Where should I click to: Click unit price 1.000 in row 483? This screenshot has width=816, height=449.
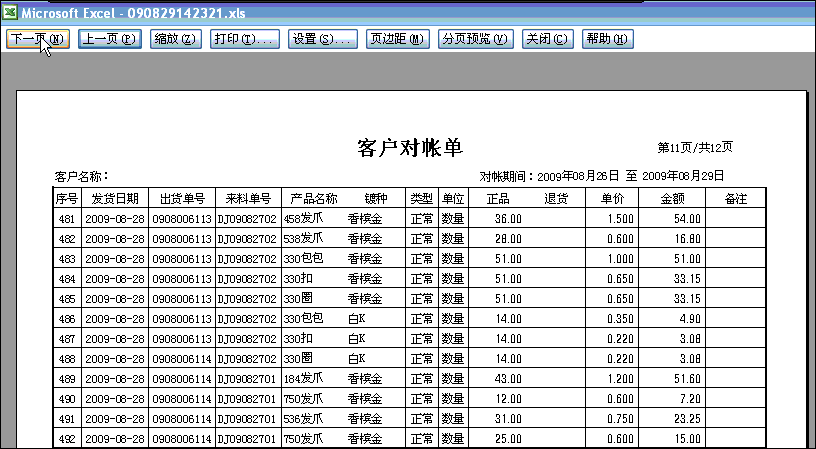(620, 259)
